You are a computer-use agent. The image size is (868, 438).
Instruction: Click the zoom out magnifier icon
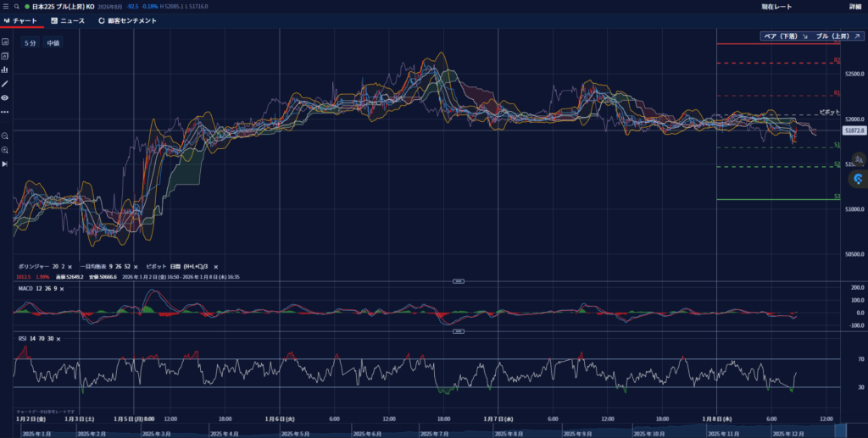point(5,136)
